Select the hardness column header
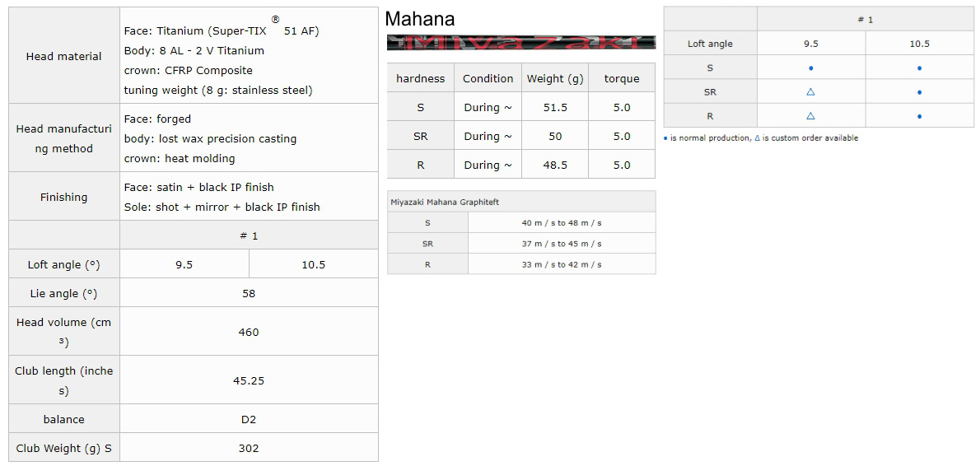The image size is (980, 466). point(421,79)
